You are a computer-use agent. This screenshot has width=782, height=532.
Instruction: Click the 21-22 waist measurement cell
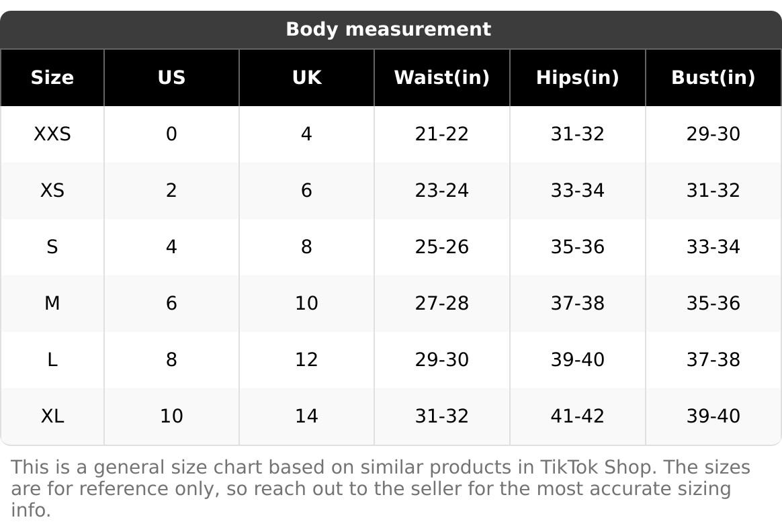pyautogui.click(x=441, y=134)
